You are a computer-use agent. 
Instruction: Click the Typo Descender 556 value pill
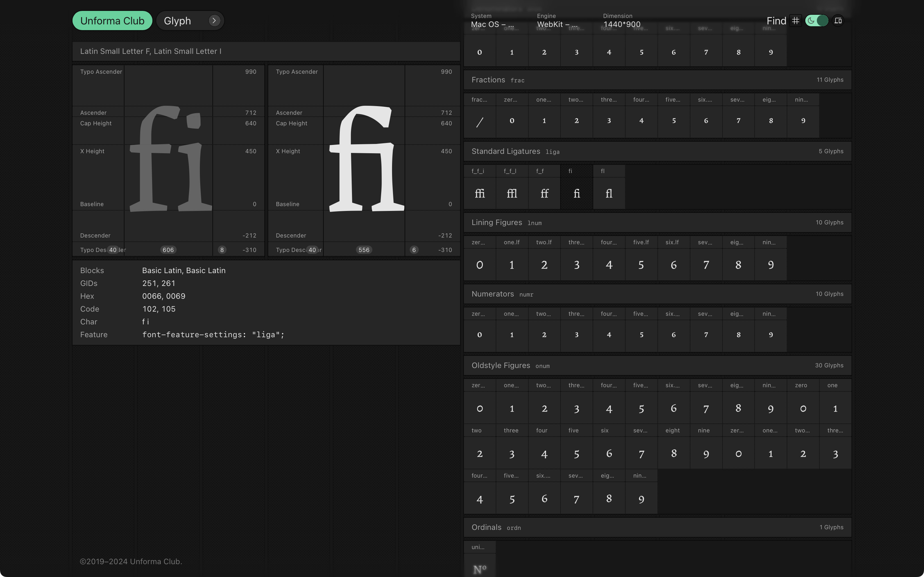tap(364, 250)
